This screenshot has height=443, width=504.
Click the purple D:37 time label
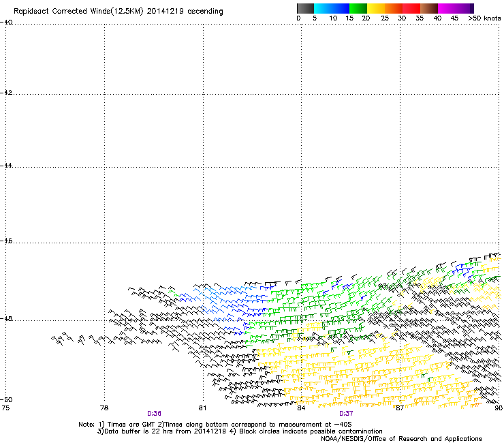coord(346,414)
